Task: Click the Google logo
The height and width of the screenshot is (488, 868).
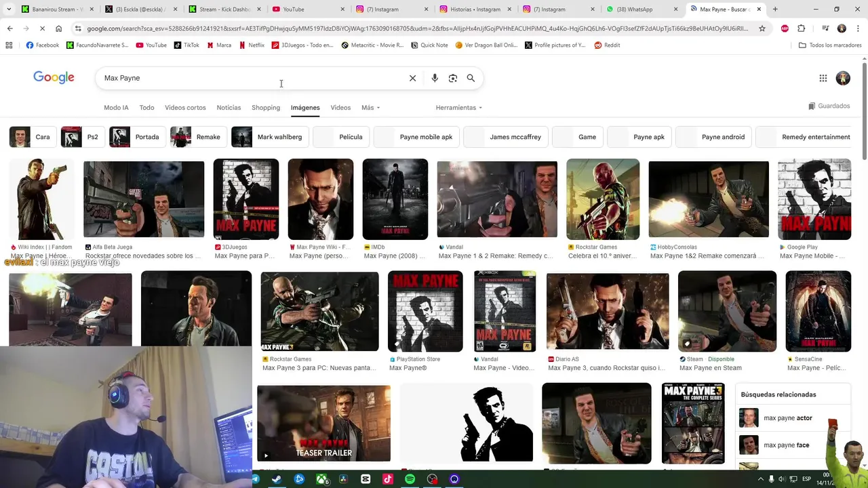Action: tap(54, 77)
